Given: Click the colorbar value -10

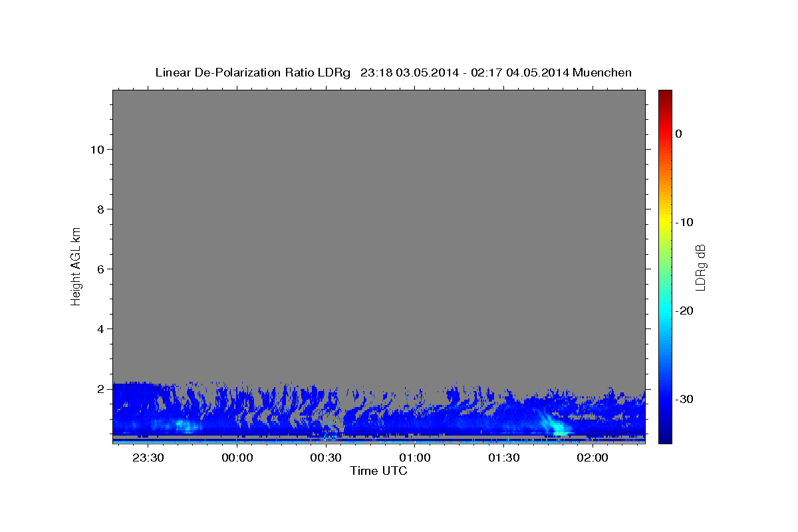Looking at the screenshot, I should (684, 222).
